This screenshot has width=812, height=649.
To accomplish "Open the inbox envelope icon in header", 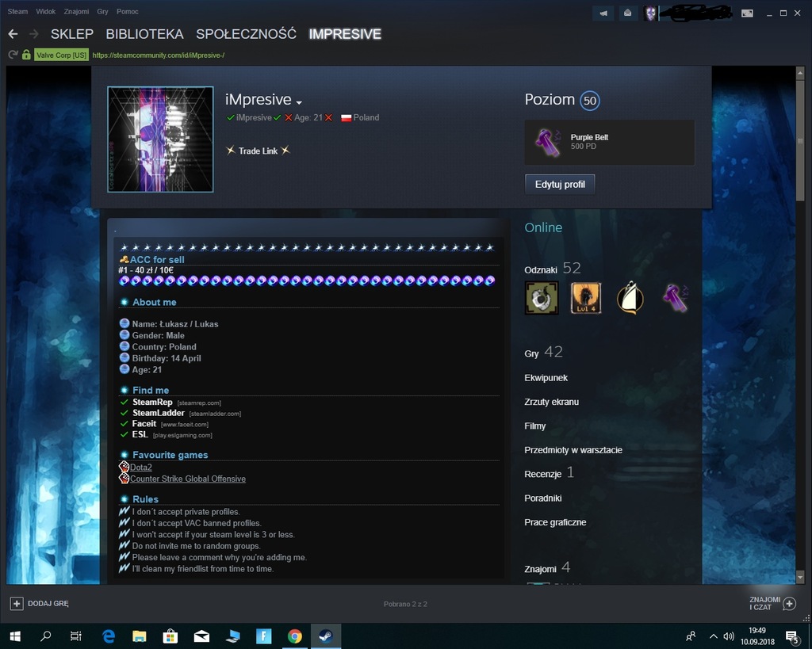I will pos(628,13).
